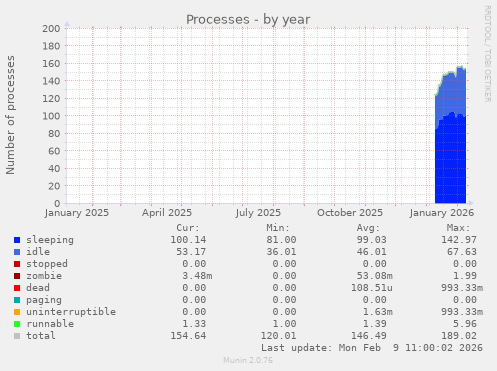Click total minimum value 120.01

coord(278,336)
